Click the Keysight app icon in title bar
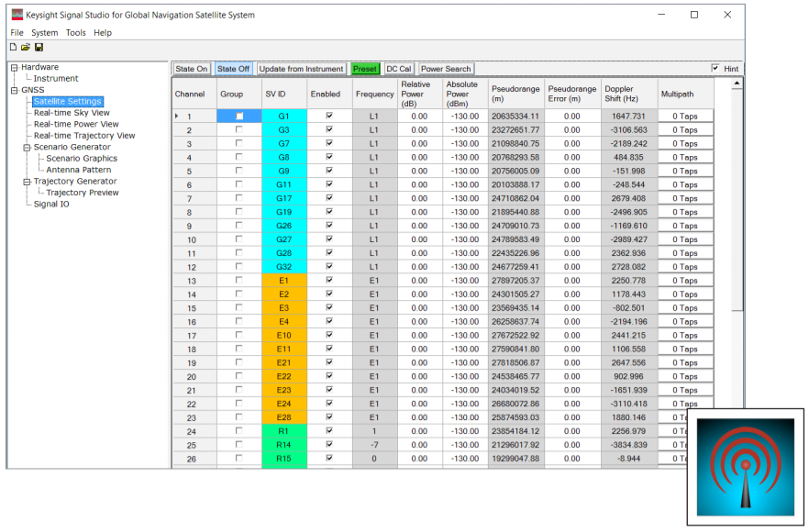The width and height of the screenshot is (809, 532). click(17, 15)
